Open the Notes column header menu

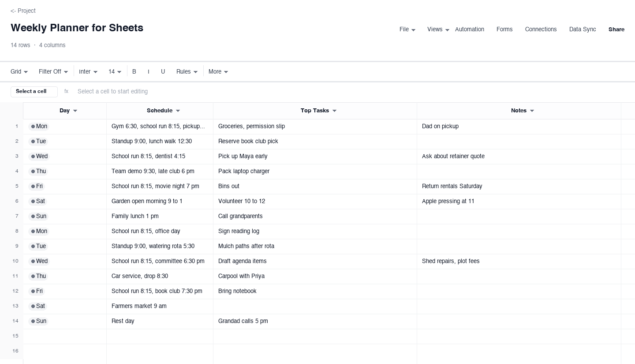pos(532,111)
